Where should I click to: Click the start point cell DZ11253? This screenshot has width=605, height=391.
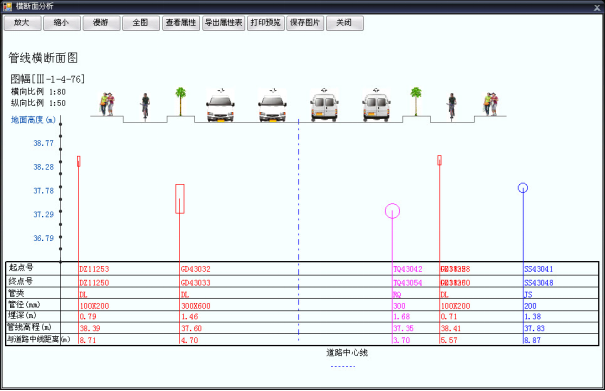point(94,269)
